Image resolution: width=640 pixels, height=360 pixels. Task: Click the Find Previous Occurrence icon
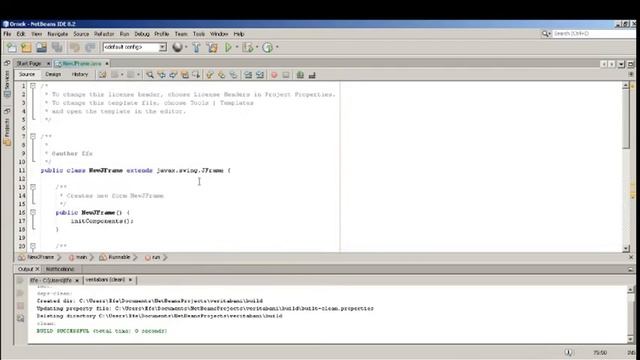tap(161, 75)
